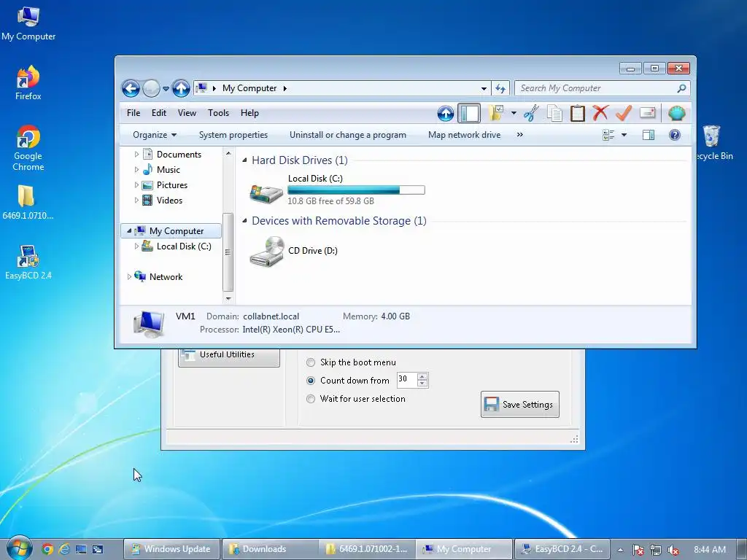
Task: Increase the countdown spinner value
Action: (x=422, y=376)
